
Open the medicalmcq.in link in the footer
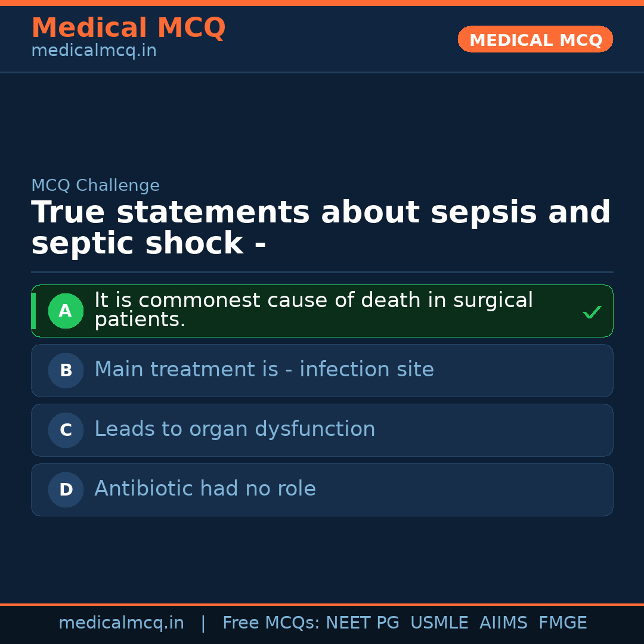click(x=121, y=623)
